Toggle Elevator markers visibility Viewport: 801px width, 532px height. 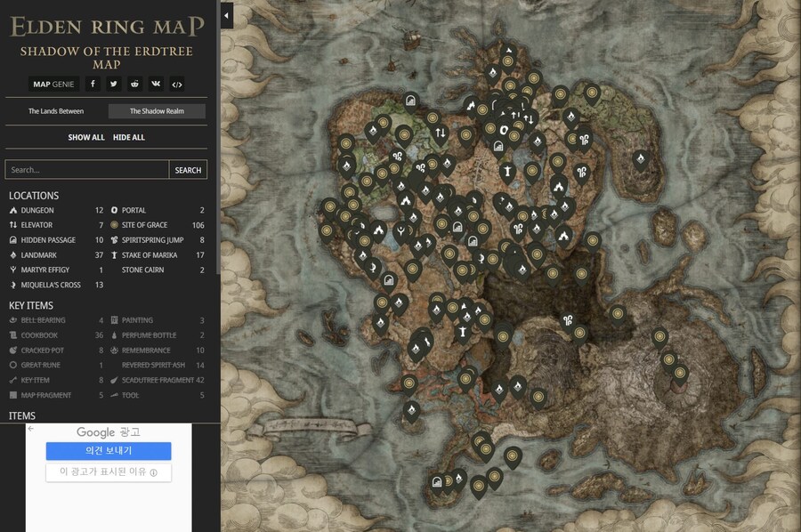(x=56, y=225)
